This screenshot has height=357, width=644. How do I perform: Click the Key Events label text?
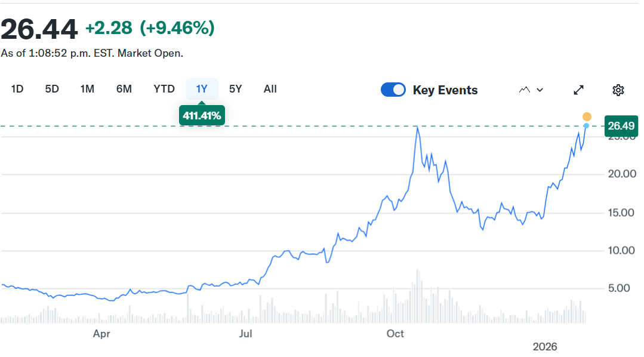coord(445,90)
